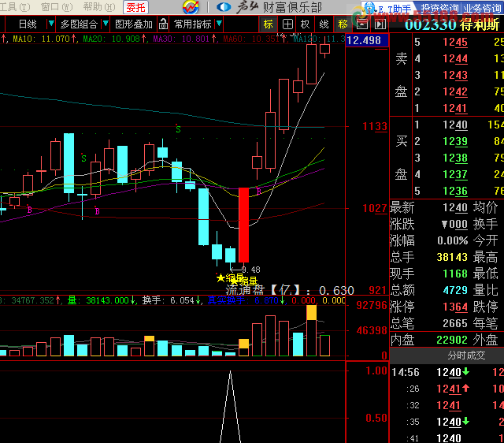Toggle the 标 marker tool icon
The width and height of the screenshot is (504, 443).
tap(268, 24)
